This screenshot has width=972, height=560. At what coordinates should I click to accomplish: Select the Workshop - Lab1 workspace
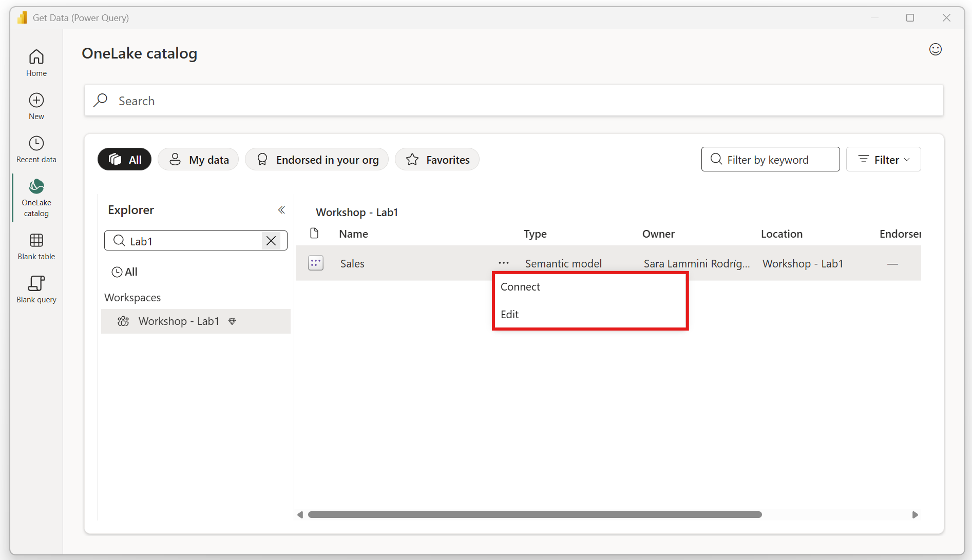(x=196, y=321)
